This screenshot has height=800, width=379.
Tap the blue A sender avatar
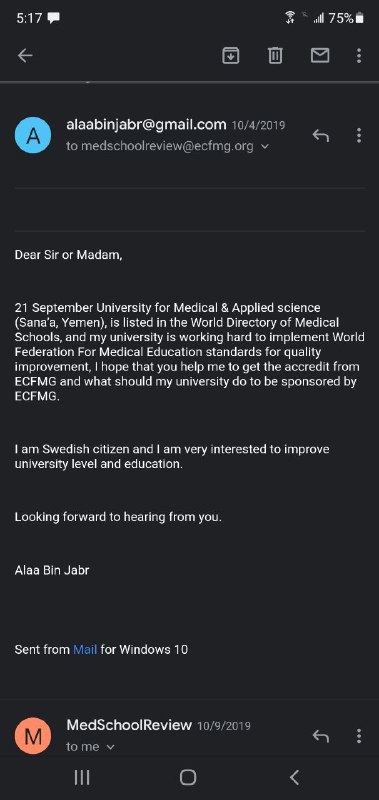pos(33,135)
